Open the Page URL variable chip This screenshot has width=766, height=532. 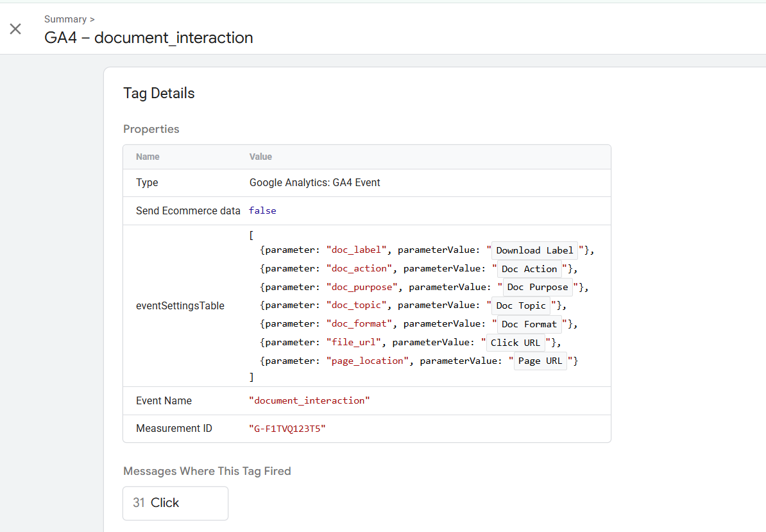[x=540, y=361]
